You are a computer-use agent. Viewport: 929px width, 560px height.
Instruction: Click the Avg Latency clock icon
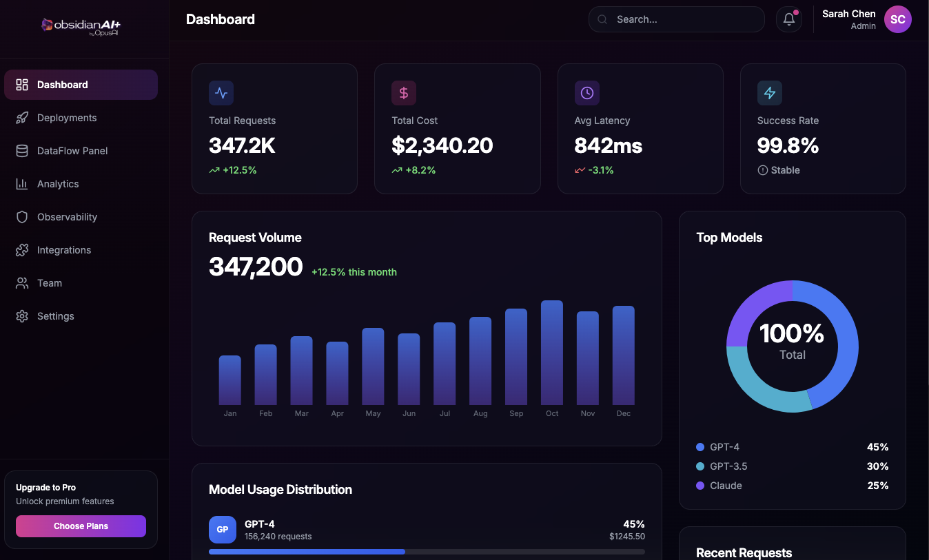click(x=586, y=93)
